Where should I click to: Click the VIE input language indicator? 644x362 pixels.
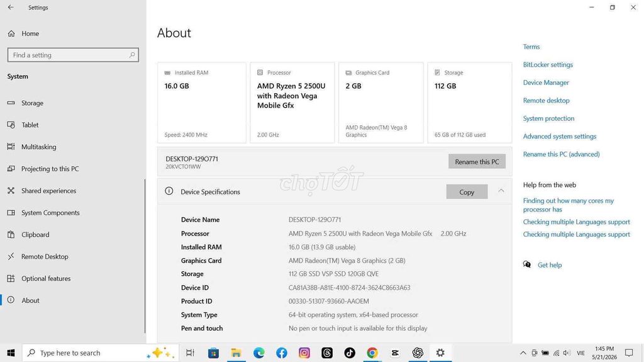[x=580, y=353]
